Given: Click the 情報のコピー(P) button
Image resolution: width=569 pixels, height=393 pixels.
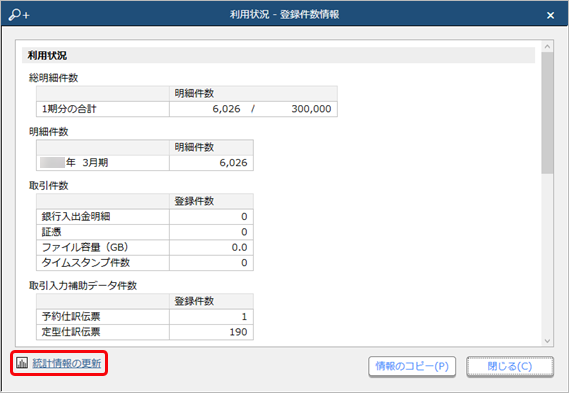Looking at the screenshot, I should pyautogui.click(x=412, y=366).
